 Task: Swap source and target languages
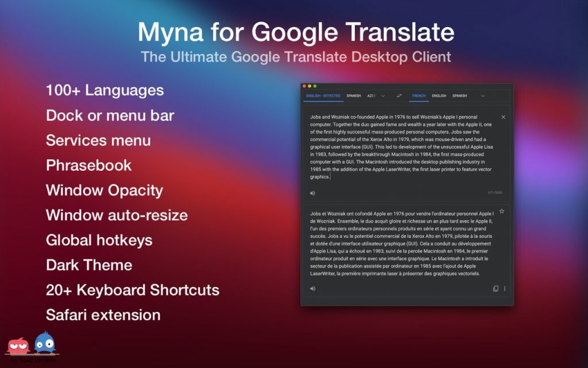pyautogui.click(x=399, y=96)
